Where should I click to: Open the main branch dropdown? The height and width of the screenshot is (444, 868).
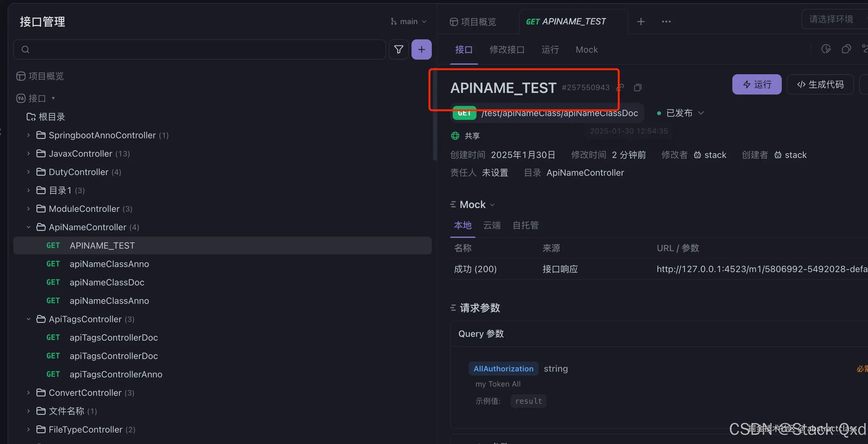[409, 21]
